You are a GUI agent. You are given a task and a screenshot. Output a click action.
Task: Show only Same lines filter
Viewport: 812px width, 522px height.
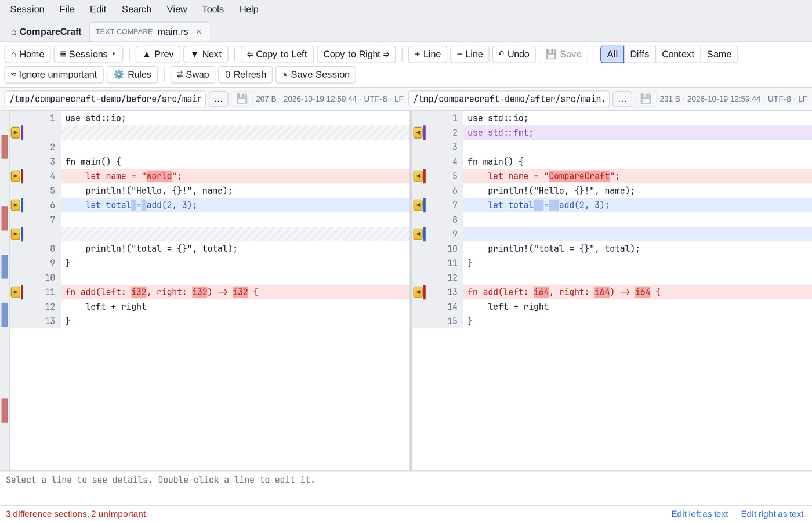coord(719,54)
